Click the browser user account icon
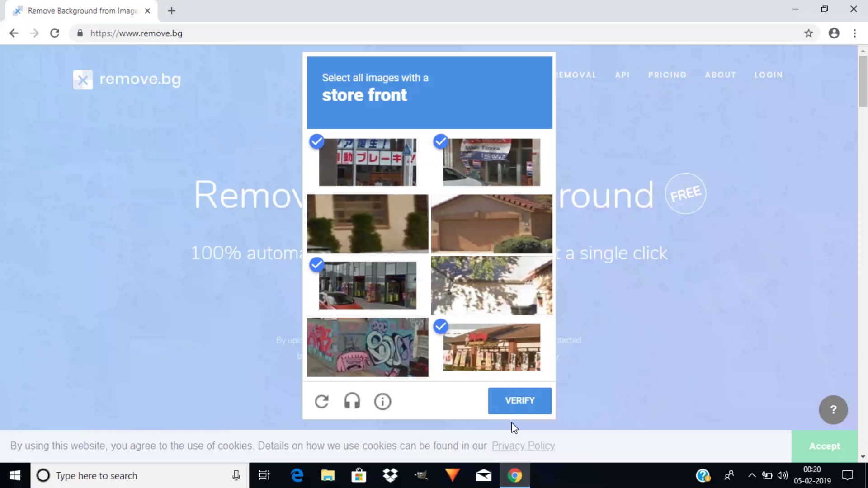This screenshot has width=868, height=488. click(834, 33)
